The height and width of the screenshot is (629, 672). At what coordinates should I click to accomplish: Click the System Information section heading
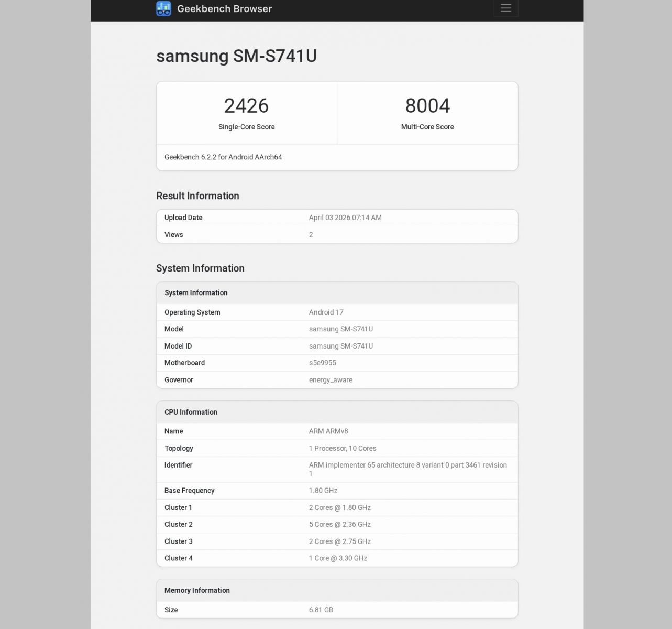(200, 268)
